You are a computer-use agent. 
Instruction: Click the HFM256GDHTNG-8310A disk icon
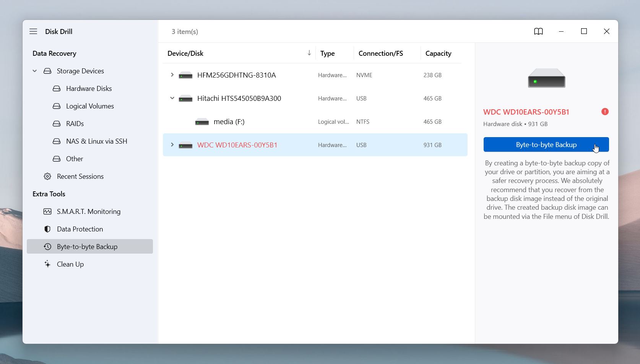tap(185, 75)
